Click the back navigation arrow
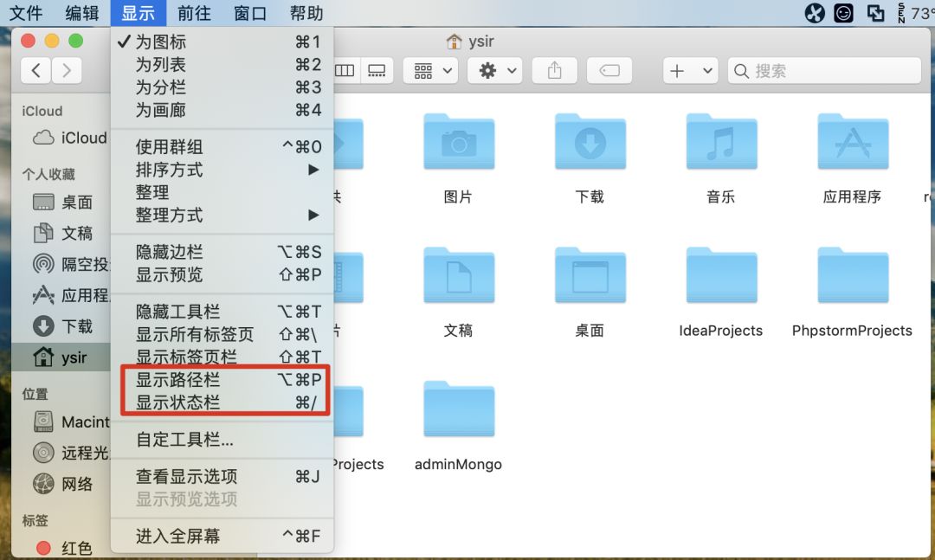This screenshot has height=560, width=935. (x=35, y=70)
